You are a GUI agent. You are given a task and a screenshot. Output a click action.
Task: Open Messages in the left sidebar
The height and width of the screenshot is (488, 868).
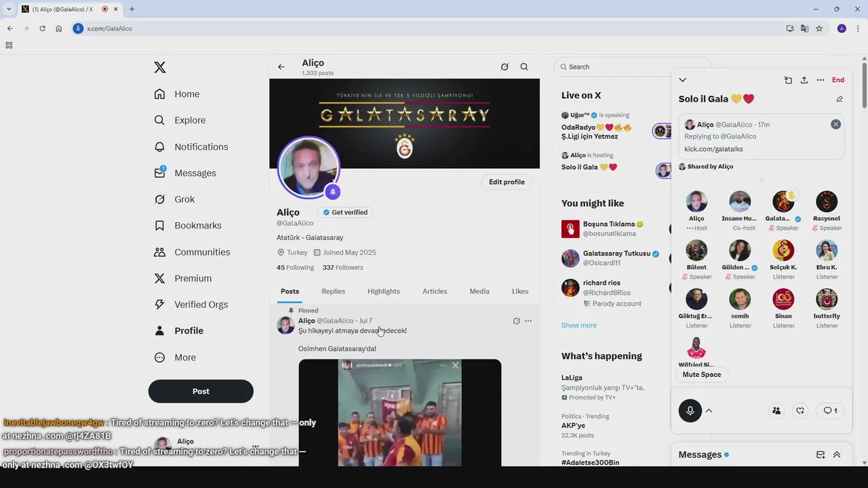click(185, 173)
